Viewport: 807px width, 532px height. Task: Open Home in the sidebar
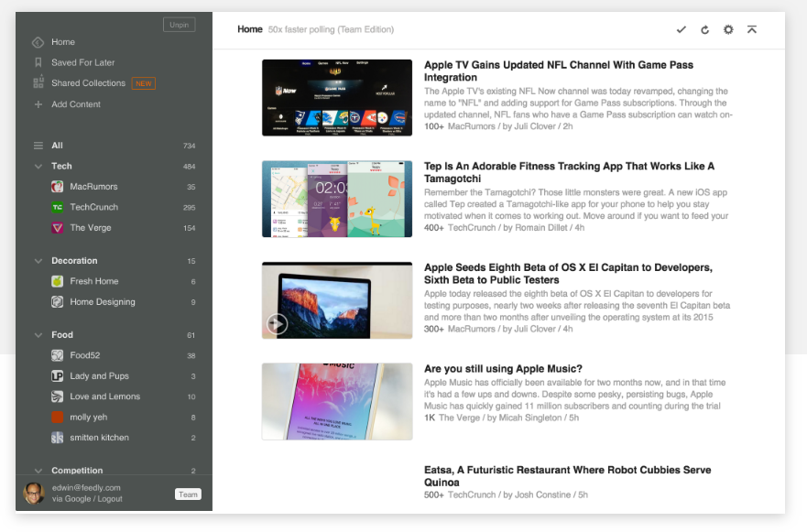coord(63,42)
